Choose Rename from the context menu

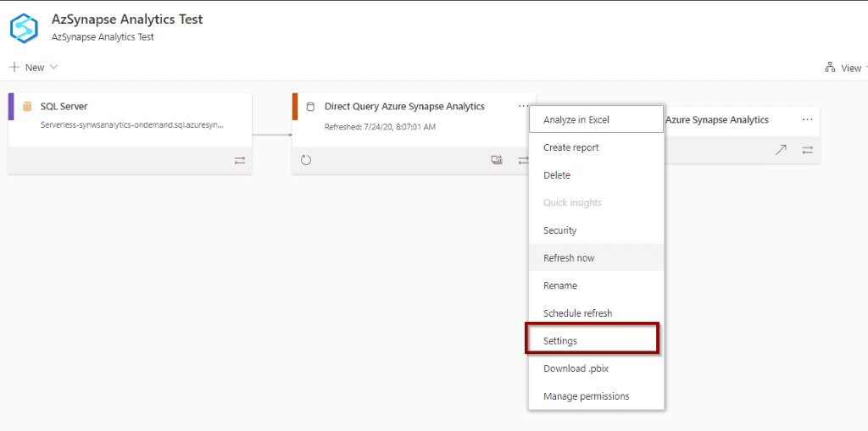pyautogui.click(x=596, y=285)
